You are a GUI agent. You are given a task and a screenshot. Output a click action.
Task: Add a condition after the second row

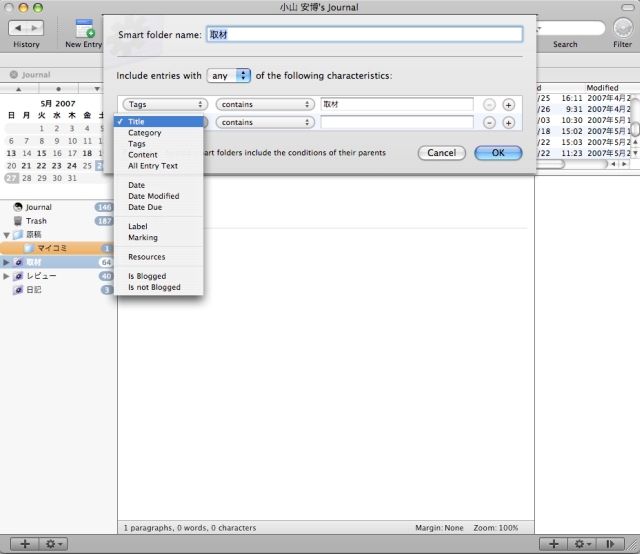click(x=508, y=122)
